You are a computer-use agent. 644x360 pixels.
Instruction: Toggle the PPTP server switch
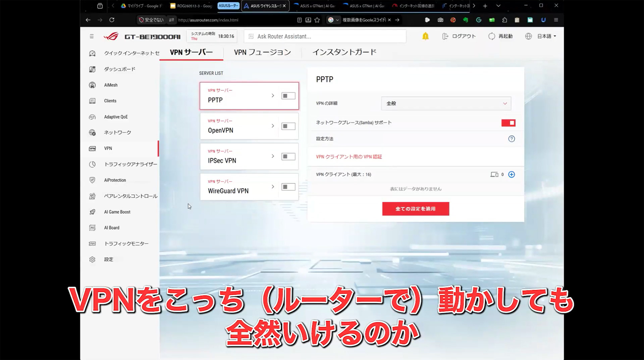point(288,96)
